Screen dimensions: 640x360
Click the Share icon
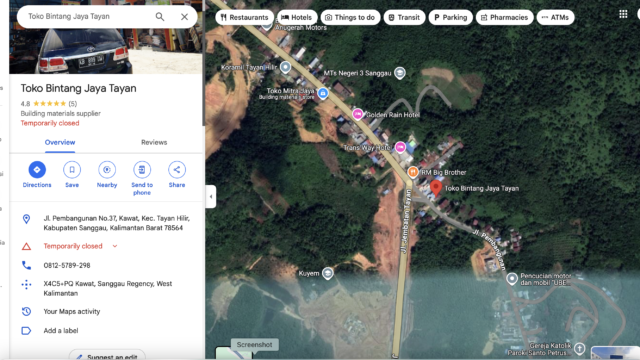[x=177, y=169]
